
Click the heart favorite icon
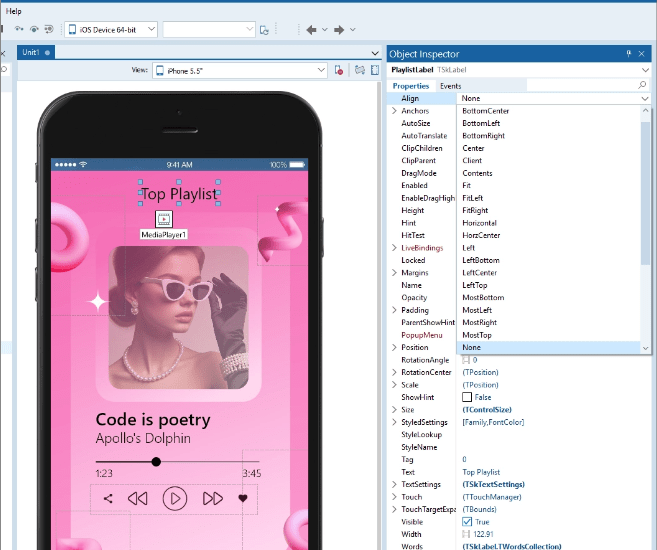[242, 498]
